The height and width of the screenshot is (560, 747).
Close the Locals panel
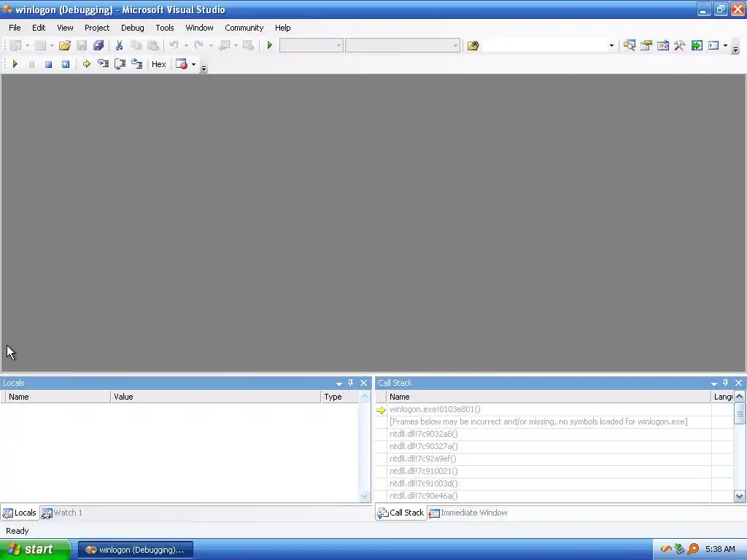[x=363, y=383]
